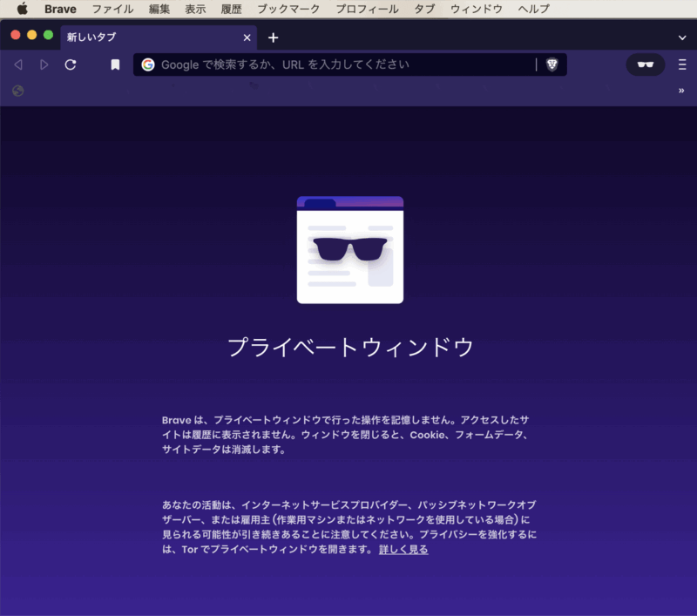This screenshot has width=697, height=616.
Task: Open the Apple menu
Action: tap(22, 9)
